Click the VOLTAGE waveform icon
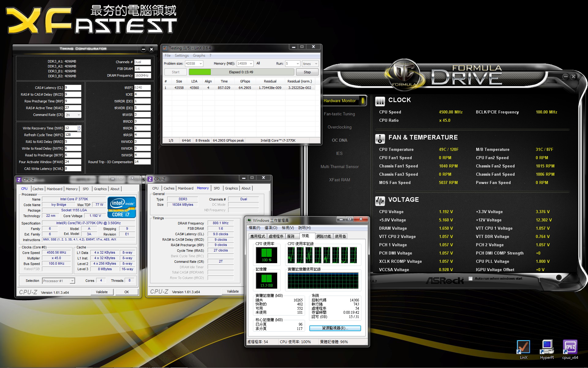Screen dimensions: 588x368 (380, 201)
